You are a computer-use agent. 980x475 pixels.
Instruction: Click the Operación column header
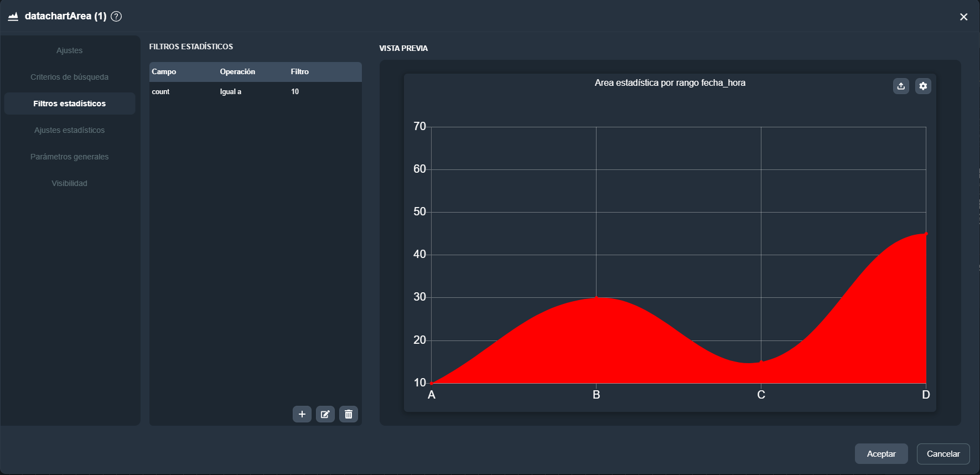tap(237, 71)
